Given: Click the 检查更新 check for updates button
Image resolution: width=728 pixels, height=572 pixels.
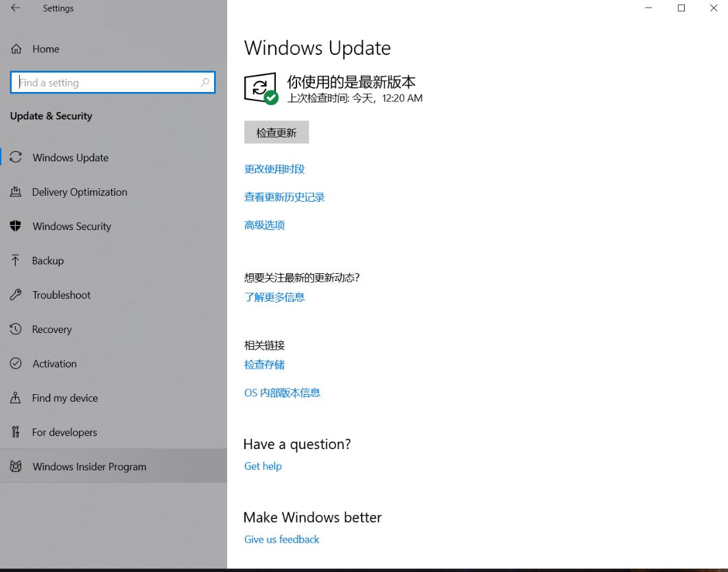Looking at the screenshot, I should 277,133.
